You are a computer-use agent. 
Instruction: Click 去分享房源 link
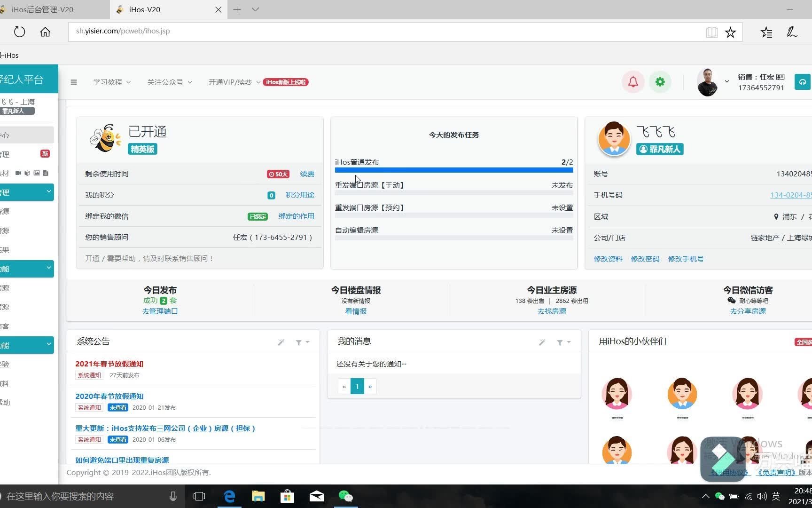click(x=748, y=311)
